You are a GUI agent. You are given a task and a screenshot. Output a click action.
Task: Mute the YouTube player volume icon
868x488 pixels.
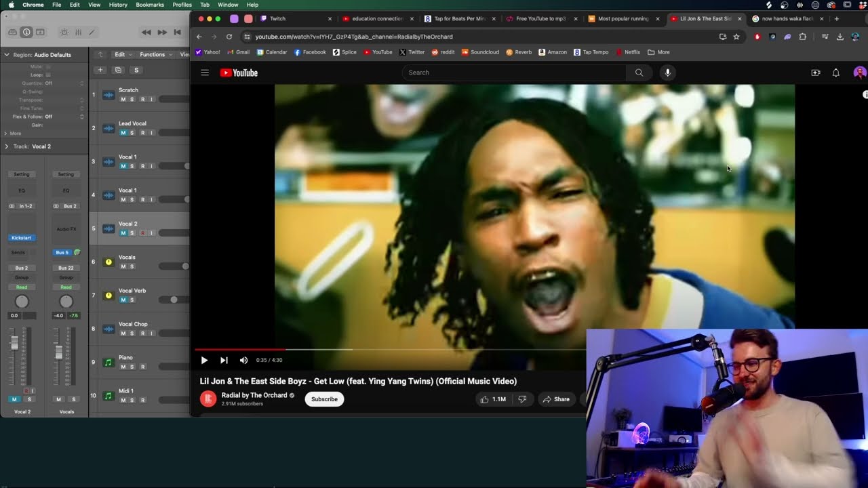click(243, 361)
